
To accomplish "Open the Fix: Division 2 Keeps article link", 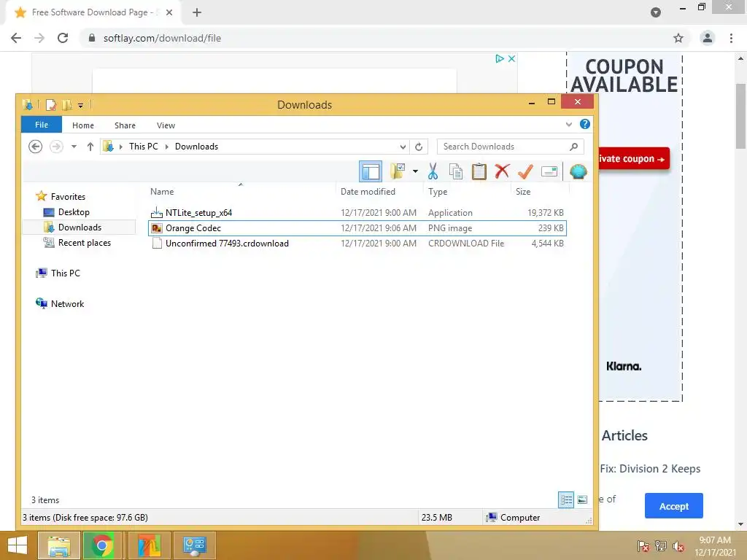I will tap(650, 469).
